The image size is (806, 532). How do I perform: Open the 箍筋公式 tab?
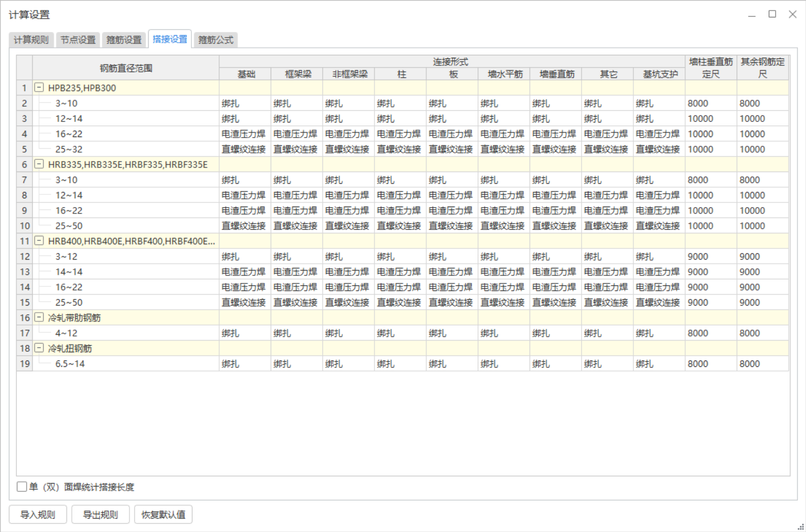216,40
